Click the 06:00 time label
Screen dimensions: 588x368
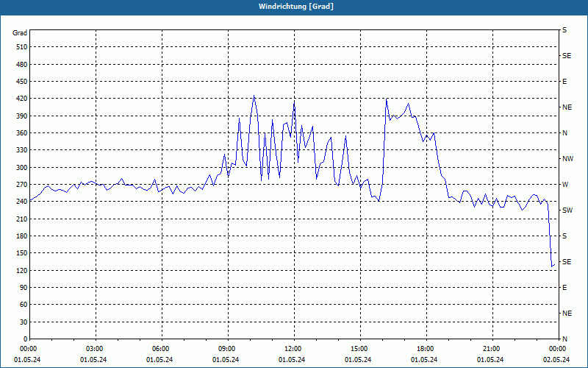[160, 349]
